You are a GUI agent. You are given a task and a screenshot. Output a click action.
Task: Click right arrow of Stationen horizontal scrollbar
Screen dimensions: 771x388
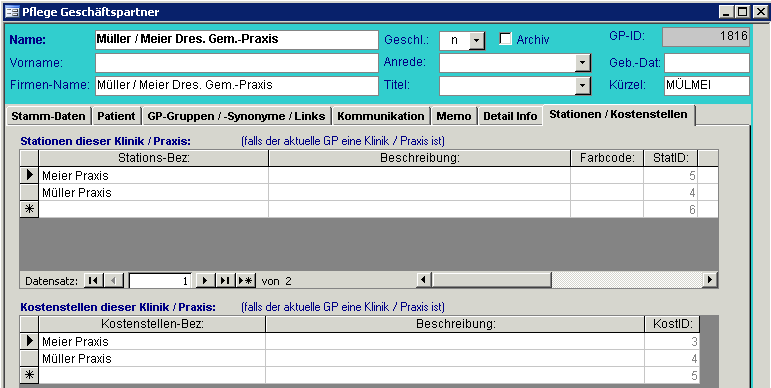click(x=709, y=280)
